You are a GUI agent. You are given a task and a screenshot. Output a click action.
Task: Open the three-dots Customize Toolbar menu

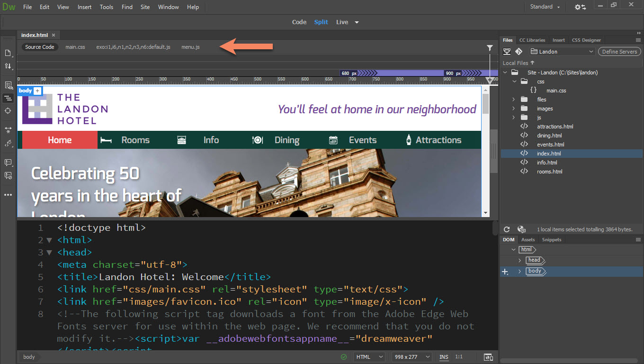[x=8, y=195]
